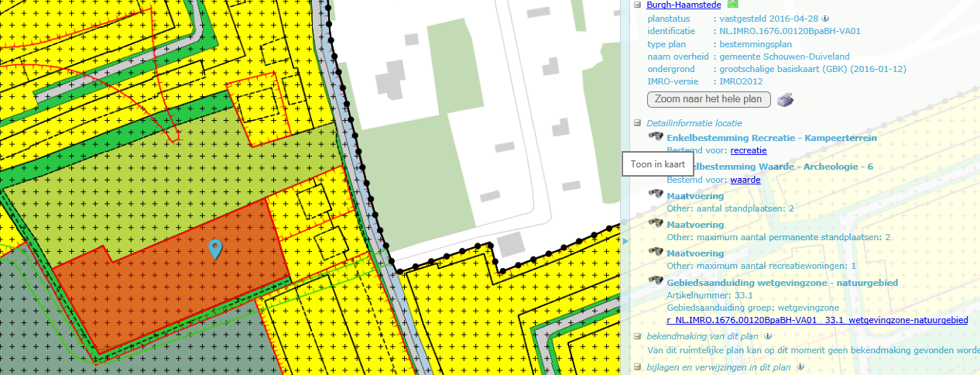
Task: Click binoculars for maximum aantal recreatiewoningen
Action: pyautogui.click(x=656, y=252)
